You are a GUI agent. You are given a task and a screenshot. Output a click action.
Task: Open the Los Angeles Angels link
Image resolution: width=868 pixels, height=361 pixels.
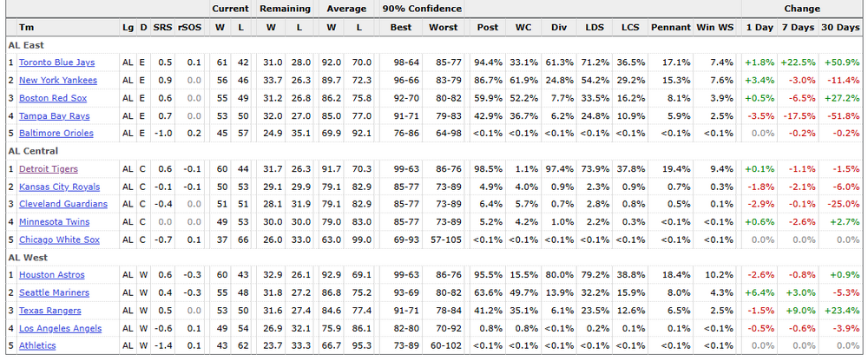[x=60, y=329]
